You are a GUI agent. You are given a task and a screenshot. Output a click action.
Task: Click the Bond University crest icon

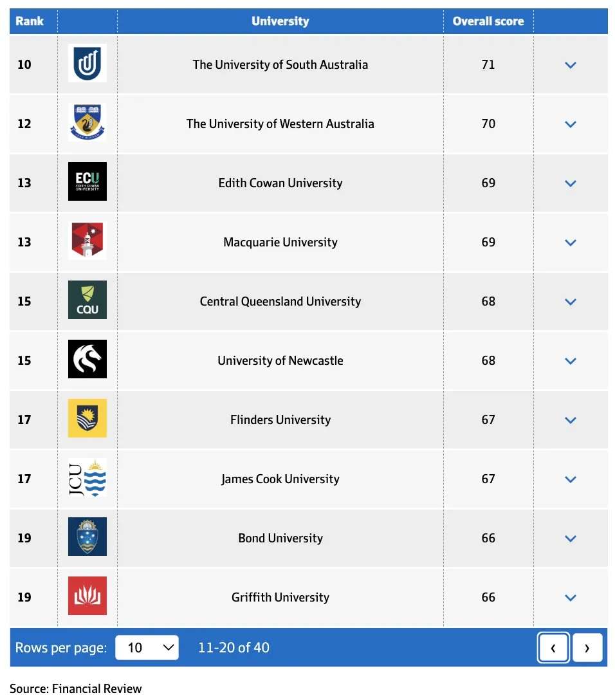tap(87, 538)
